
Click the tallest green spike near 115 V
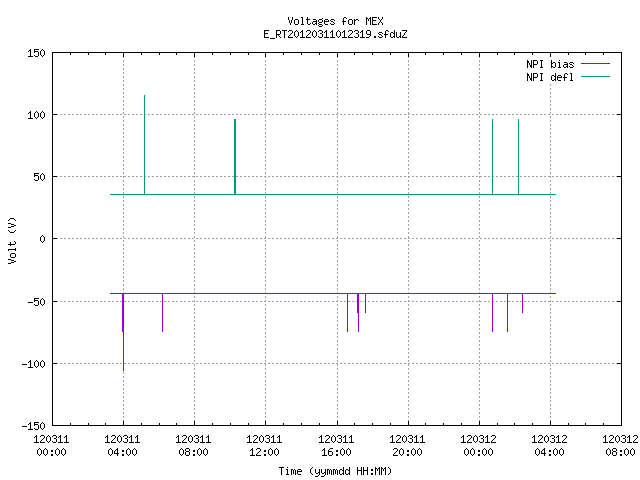pos(144,144)
